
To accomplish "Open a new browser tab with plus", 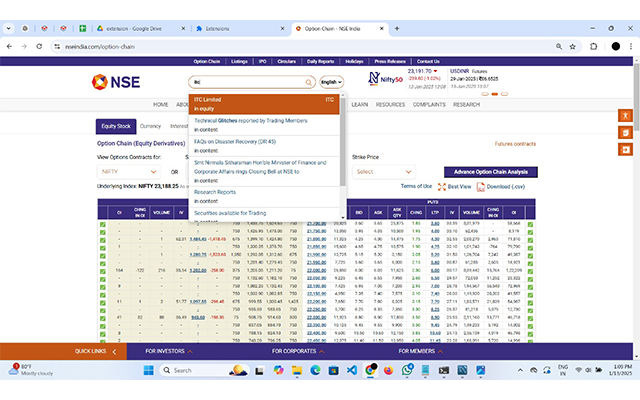I will 397,29.
